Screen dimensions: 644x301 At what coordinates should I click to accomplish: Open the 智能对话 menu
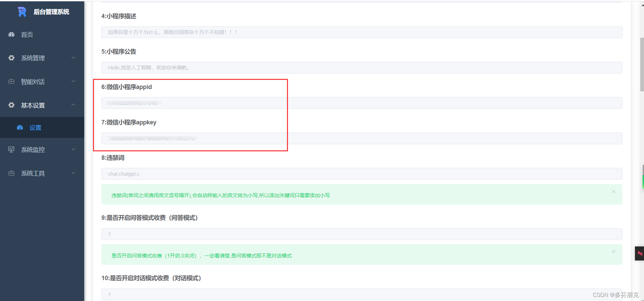(x=42, y=82)
